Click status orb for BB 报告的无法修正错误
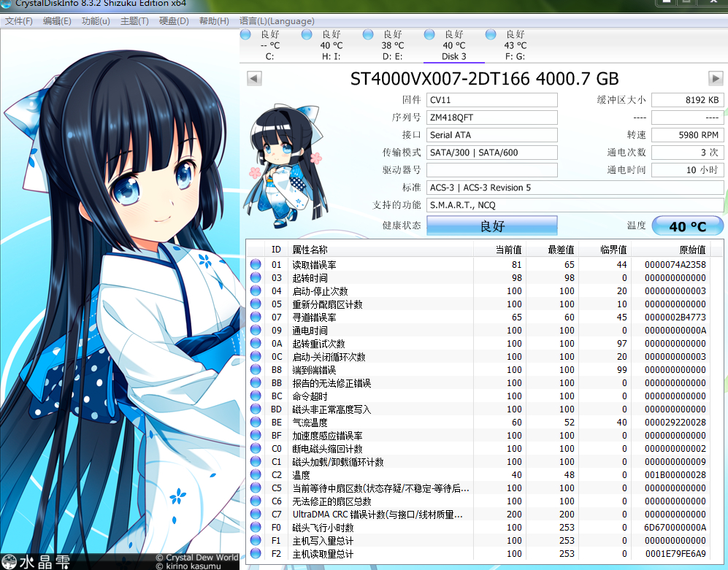The height and width of the screenshot is (570, 728). [256, 383]
